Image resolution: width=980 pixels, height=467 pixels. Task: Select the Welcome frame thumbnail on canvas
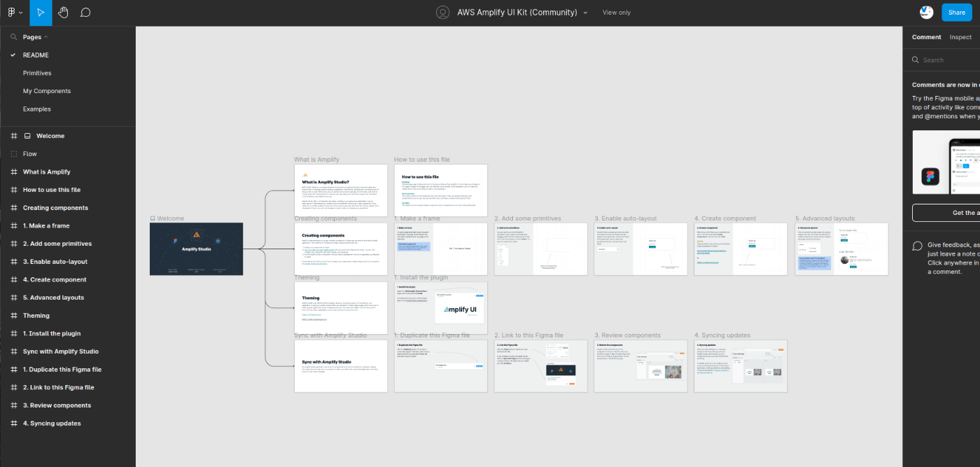pos(196,249)
